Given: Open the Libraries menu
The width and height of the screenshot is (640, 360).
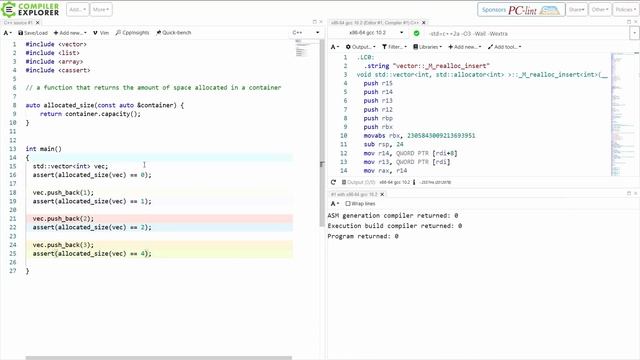Looking at the screenshot, I should [427, 47].
